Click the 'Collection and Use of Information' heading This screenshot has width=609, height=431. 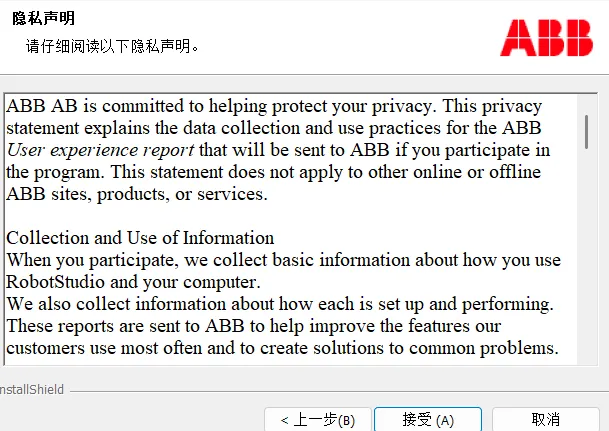[x=140, y=238]
